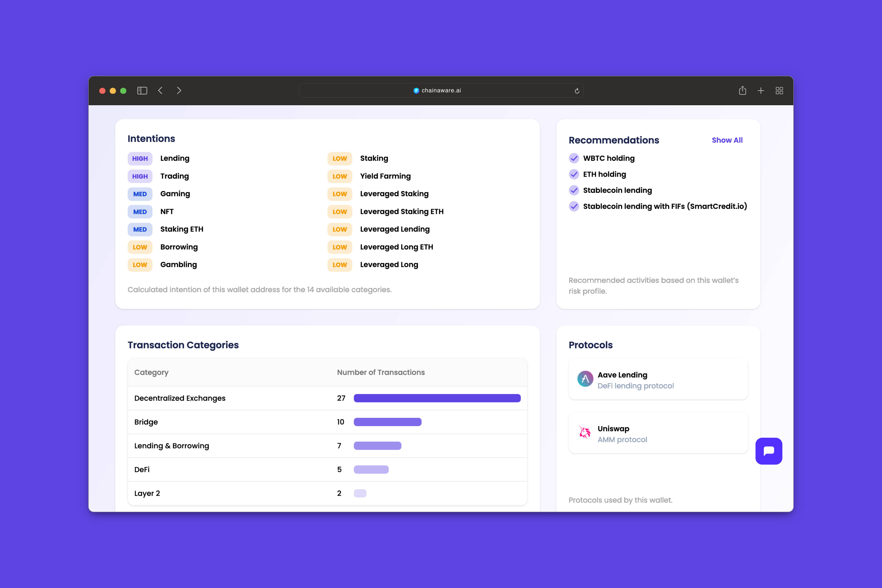Click the HIGH badge next to Lending
The height and width of the screenshot is (588, 882).
pos(139,158)
